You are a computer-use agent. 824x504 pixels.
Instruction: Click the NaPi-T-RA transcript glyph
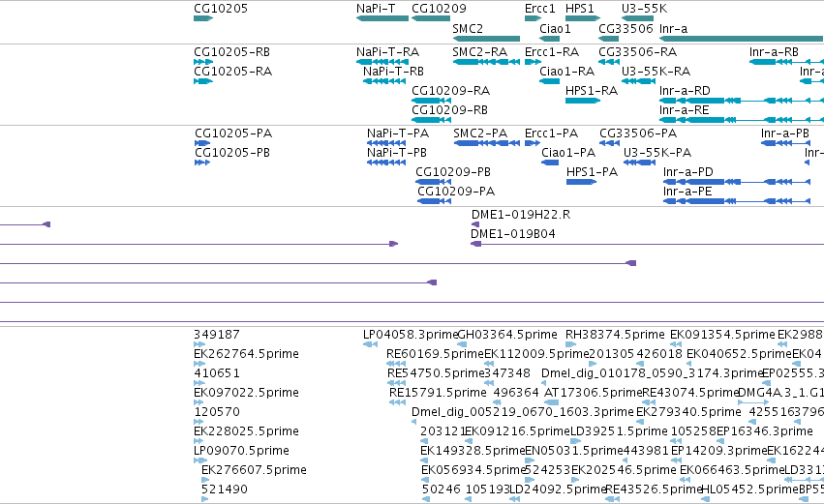tap(382, 62)
